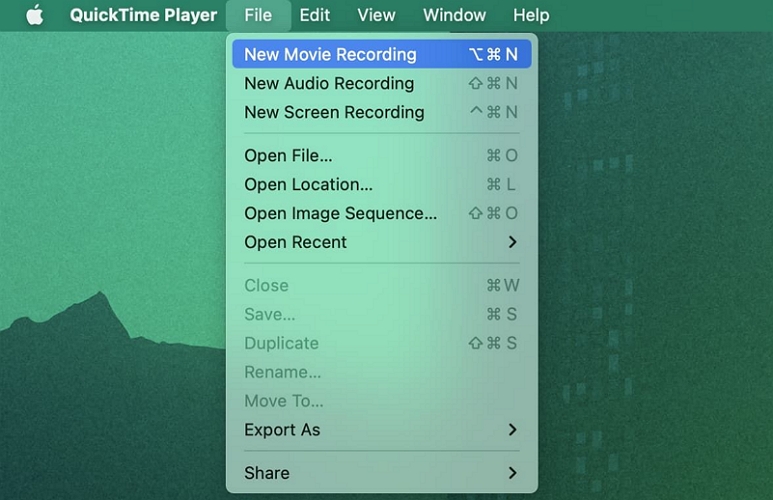The width and height of the screenshot is (773, 500).
Task: Open the Edit menu
Action: point(315,15)
